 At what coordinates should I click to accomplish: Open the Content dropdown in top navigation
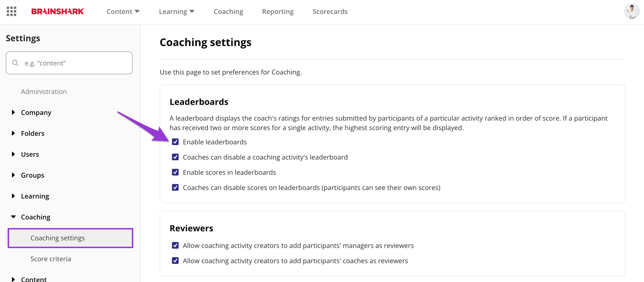pos(123,12)
